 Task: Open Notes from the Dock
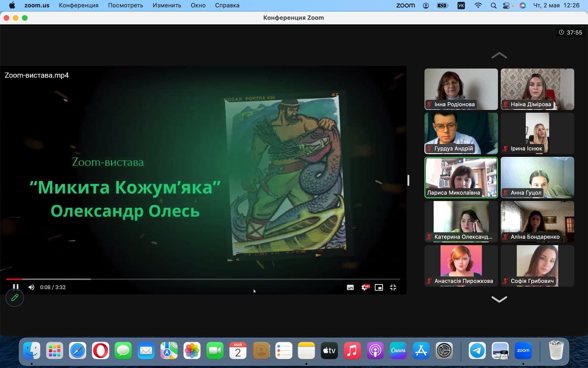click(306, 350)
